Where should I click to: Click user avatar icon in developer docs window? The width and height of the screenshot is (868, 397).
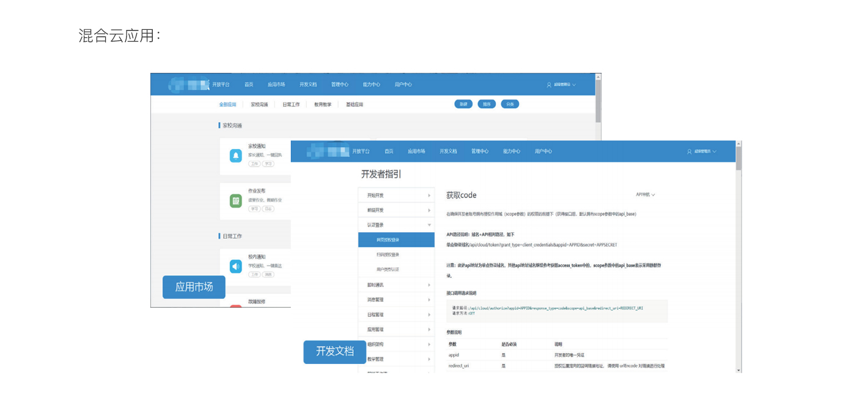(690, 151)
